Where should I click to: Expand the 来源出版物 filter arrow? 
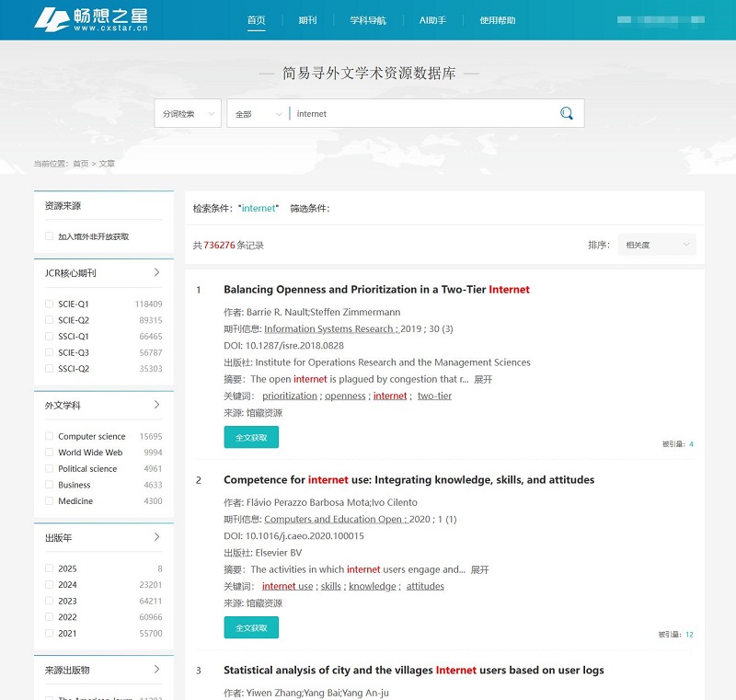(156, 669)
